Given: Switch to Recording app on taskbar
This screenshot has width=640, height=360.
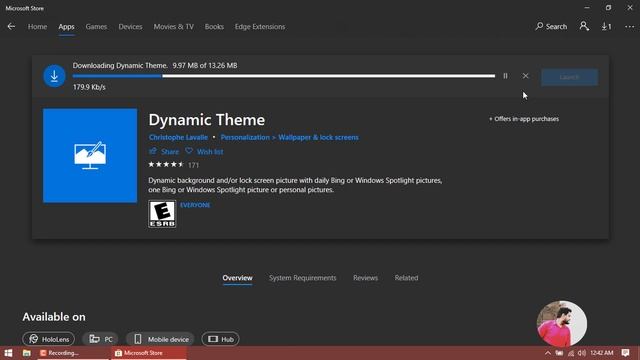Looking at the screenshot, I should click(x=73, y=353).
